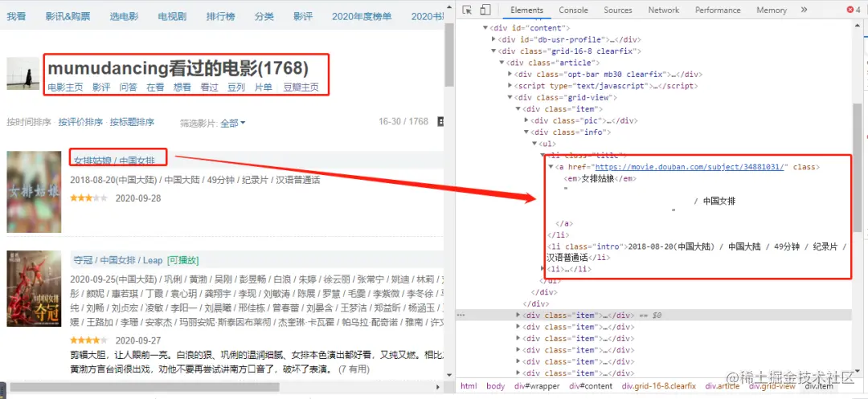Expand the opt-bar mb30 clearfix node
The height and width of the screenshot is (399, 868).
(510, 74)
